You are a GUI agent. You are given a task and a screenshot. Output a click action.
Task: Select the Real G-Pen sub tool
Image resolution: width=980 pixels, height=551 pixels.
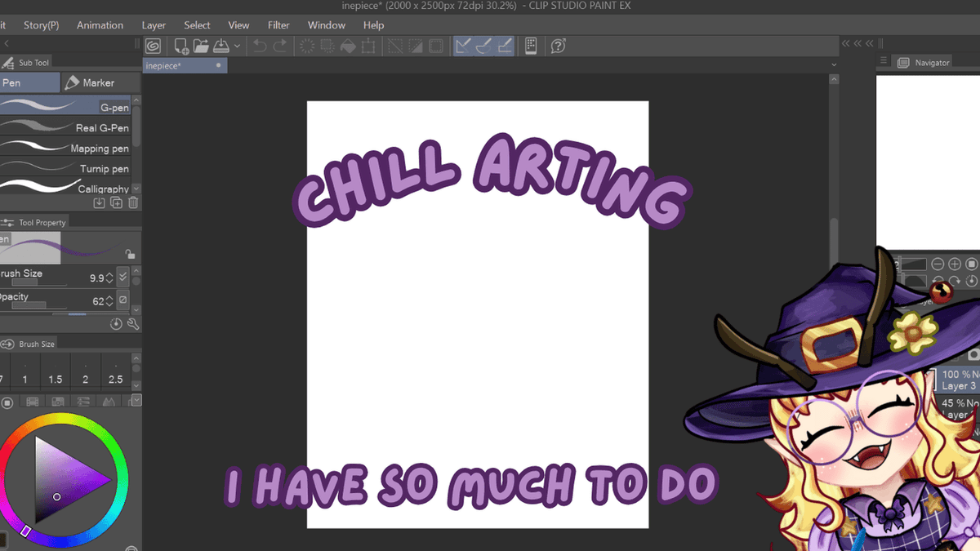(x=65, y=127)
